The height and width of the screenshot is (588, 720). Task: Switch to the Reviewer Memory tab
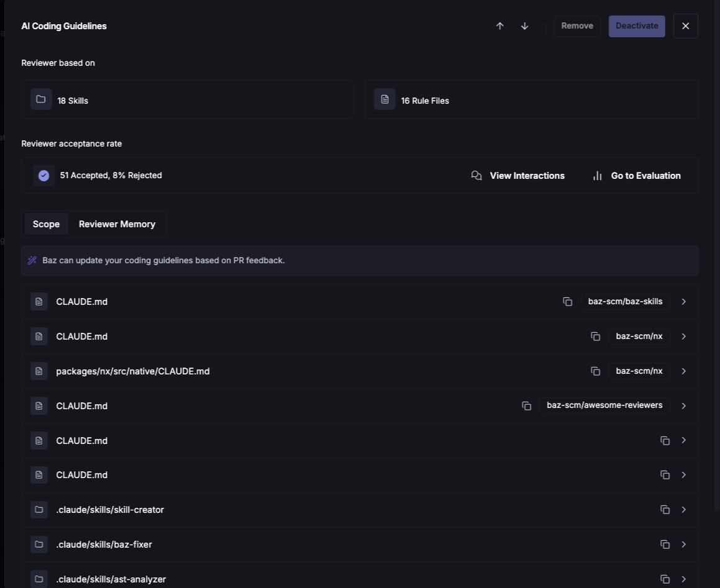pyautogui.click(x=117, y=224)
